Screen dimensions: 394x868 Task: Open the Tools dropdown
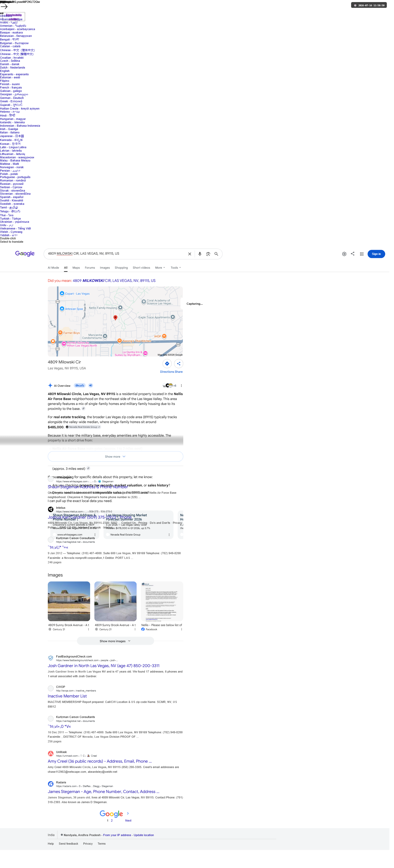[178, 271]
